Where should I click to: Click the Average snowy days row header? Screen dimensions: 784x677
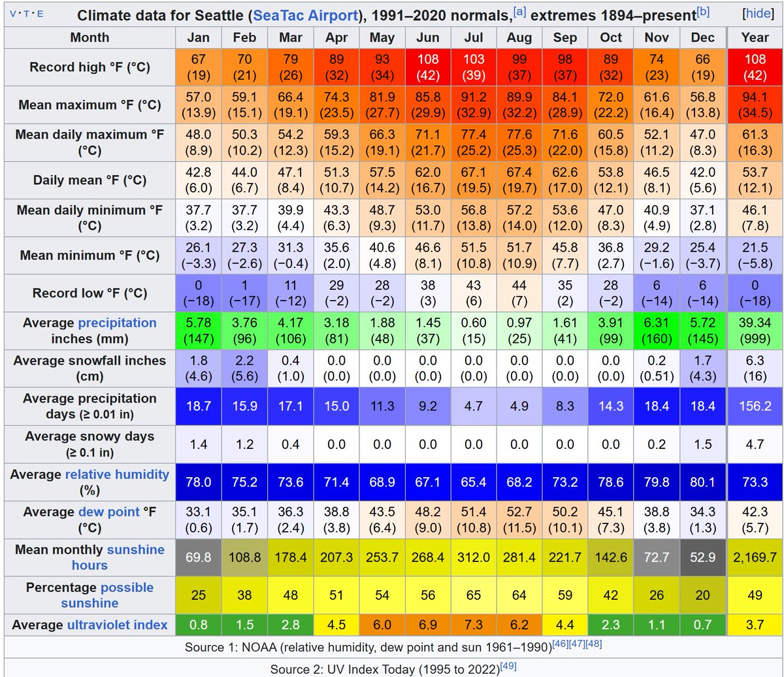(90, 444)
